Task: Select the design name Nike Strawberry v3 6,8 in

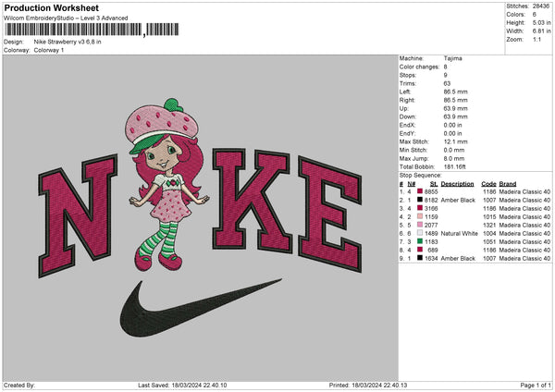Action: click(68, 42)
